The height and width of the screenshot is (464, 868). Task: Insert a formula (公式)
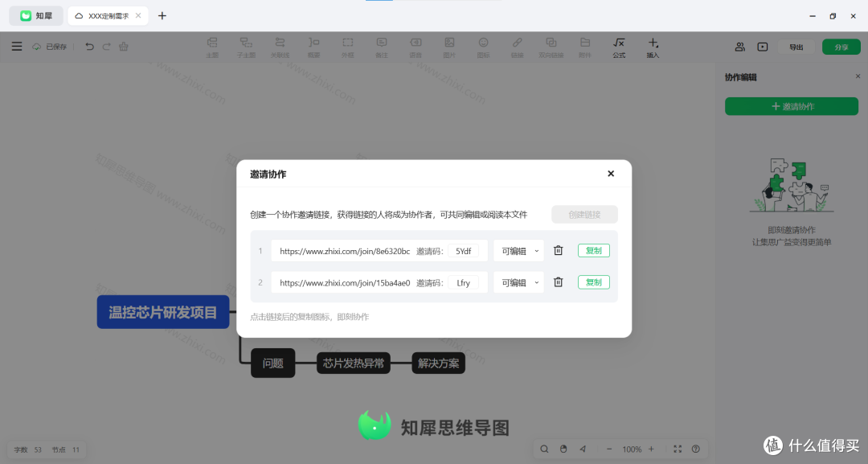pyautogui.click(x=619, y=47)
